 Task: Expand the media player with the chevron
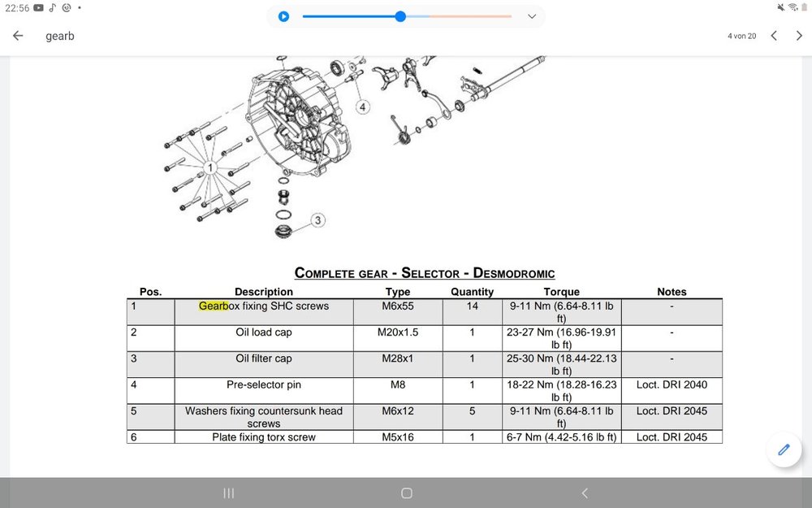(532, 16)
